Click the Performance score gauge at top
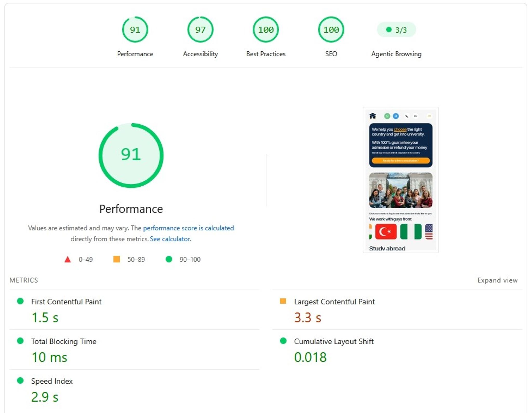 (x=135, y=30)
